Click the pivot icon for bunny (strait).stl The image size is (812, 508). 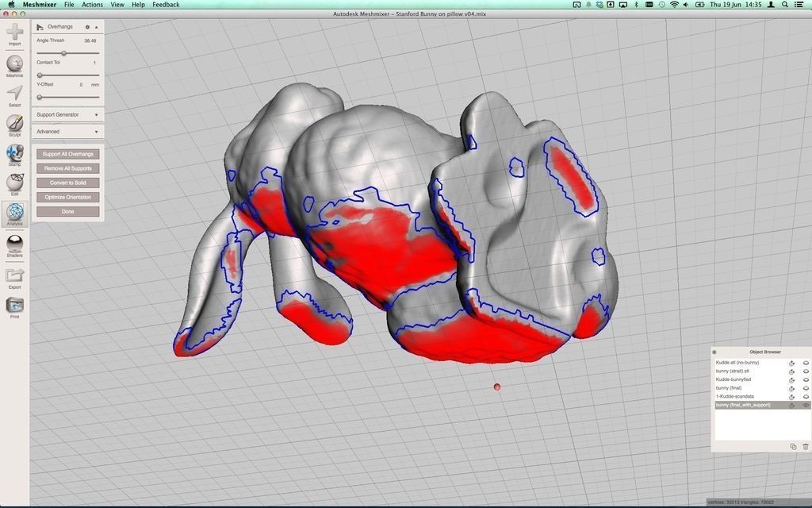pyautogui.click(x=792, y=371)
